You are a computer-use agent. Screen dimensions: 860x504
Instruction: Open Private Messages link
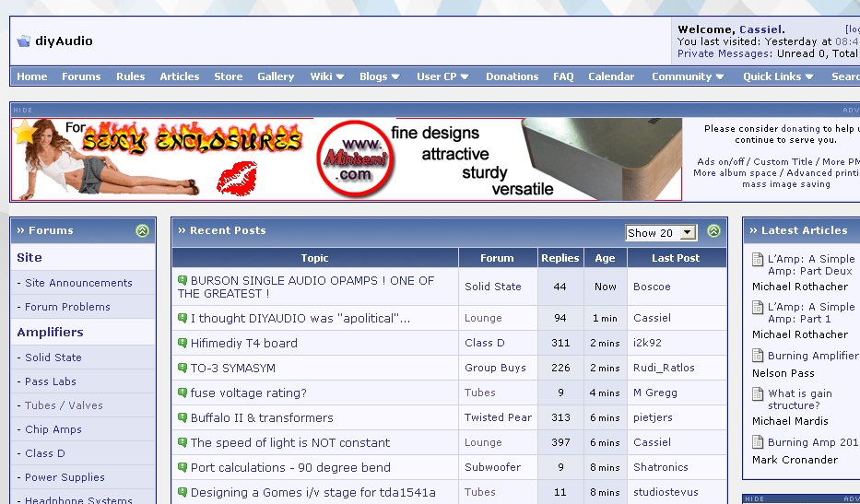tap(723, 53)
